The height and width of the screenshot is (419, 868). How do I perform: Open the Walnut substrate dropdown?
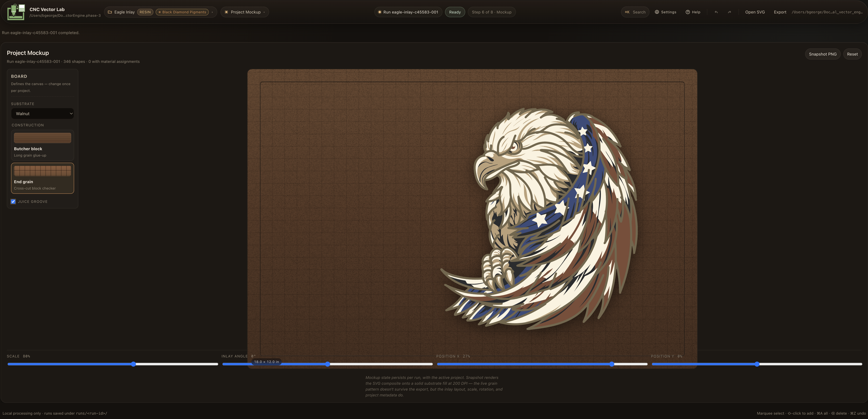point(42,114)
